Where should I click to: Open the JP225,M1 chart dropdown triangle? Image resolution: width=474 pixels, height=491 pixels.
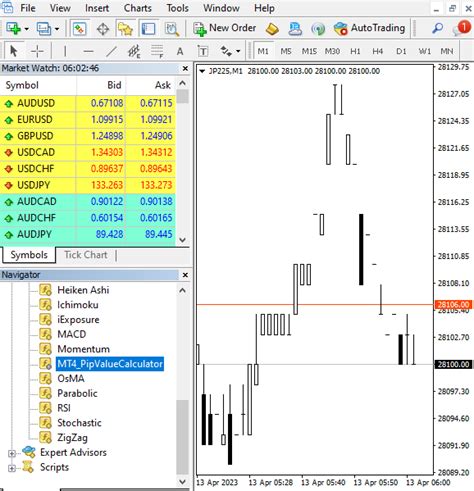(202, 71)
